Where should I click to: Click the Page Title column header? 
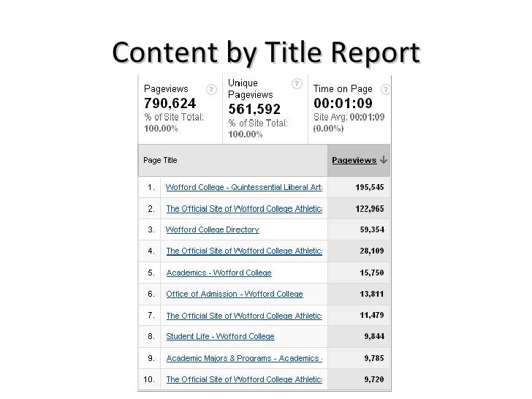(x=160, y=160)
